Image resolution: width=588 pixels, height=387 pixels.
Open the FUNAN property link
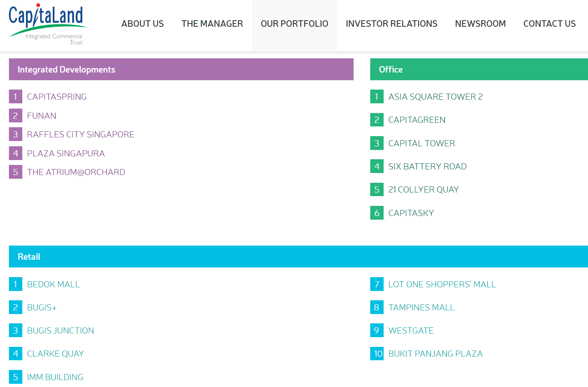42,116
